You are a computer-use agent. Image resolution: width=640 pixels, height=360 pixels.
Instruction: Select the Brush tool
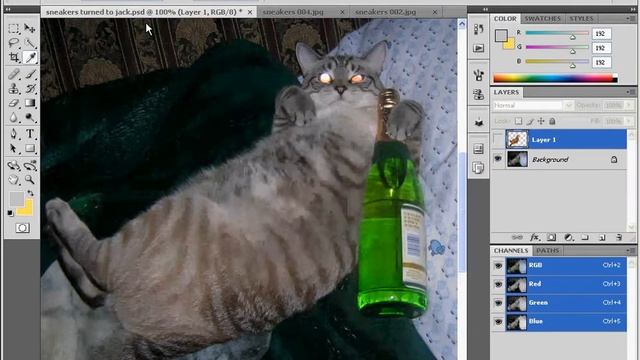click(30, 74)
